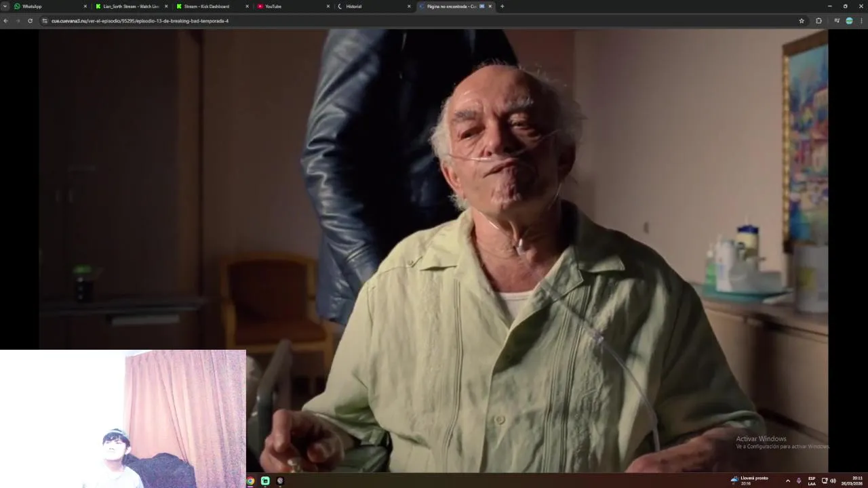The height and width of the screenshot is (488, 868).
Task: Close the Kick Dashboard tab
Action: click(x=247, y=6)
